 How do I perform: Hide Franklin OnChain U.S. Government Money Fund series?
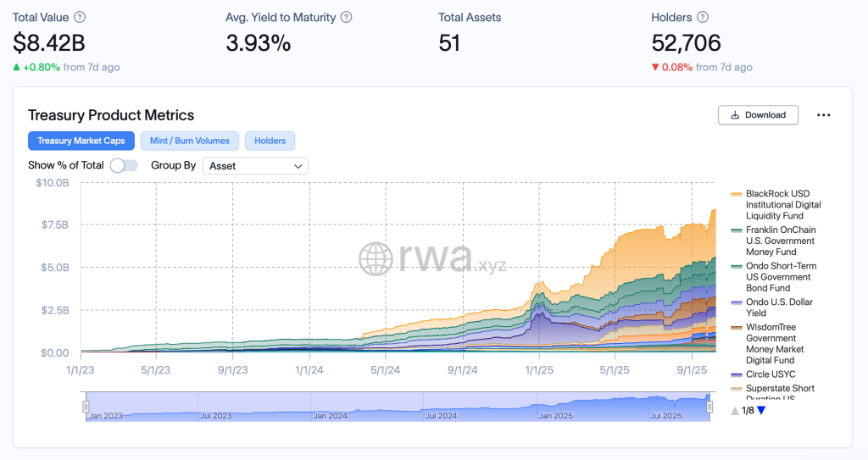click(x=780, y=241)
